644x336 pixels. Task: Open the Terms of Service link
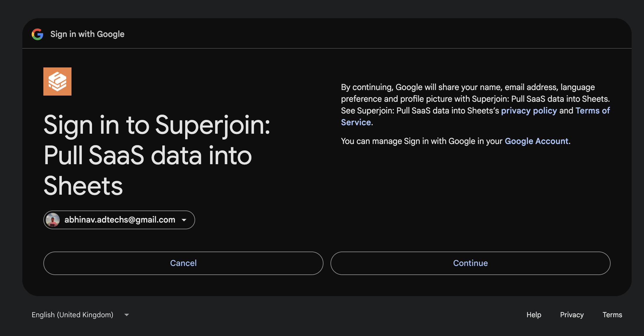[592, 111]
